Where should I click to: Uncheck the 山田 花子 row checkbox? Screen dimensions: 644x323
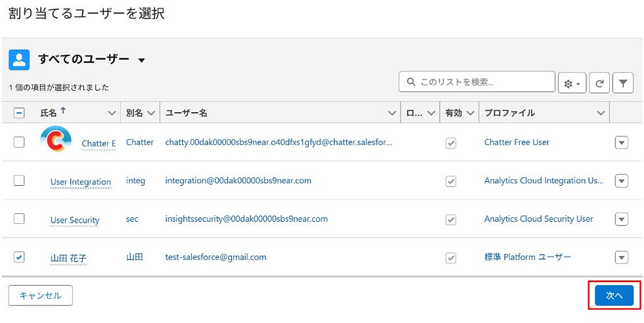coord(19,257)
